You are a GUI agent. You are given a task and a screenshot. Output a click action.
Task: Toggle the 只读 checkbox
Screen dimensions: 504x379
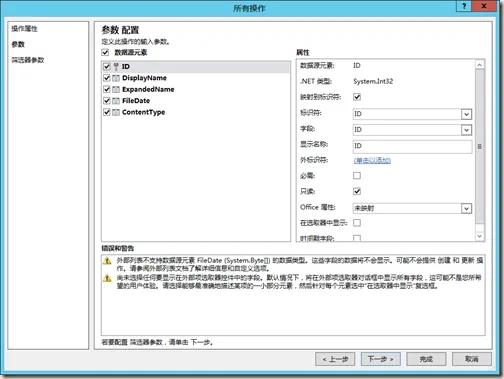tap(357, 191)
